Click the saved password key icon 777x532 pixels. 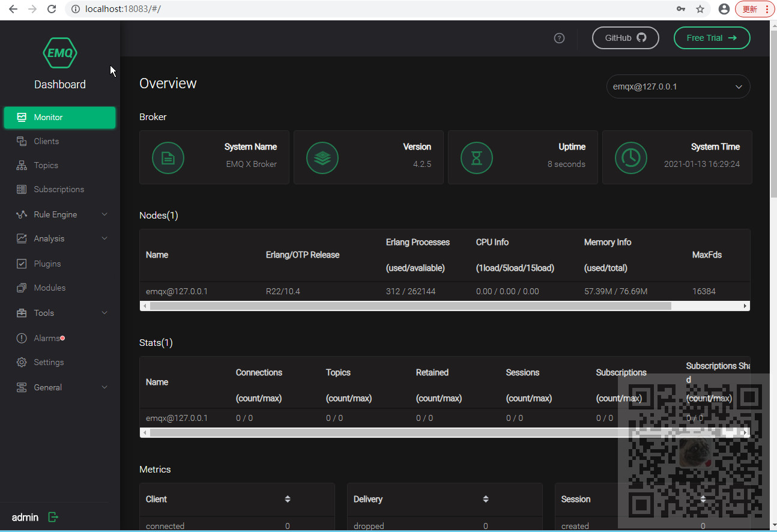coord(681,9)
